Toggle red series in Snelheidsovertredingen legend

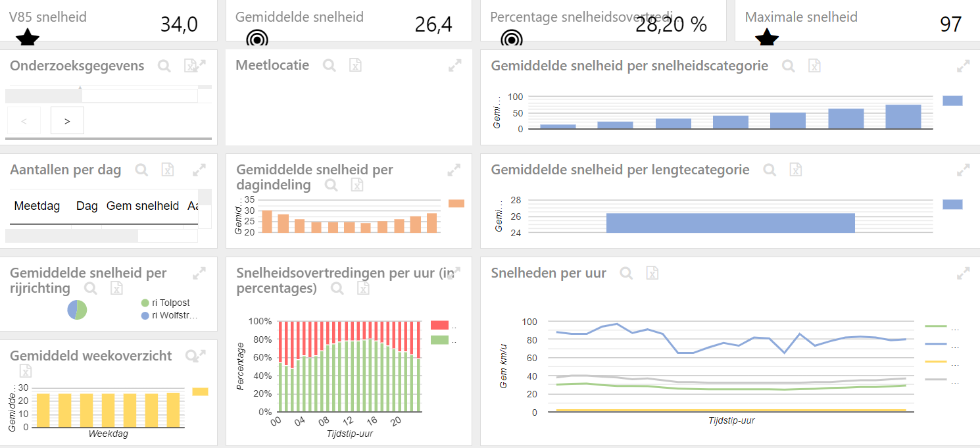pos(439,325)
